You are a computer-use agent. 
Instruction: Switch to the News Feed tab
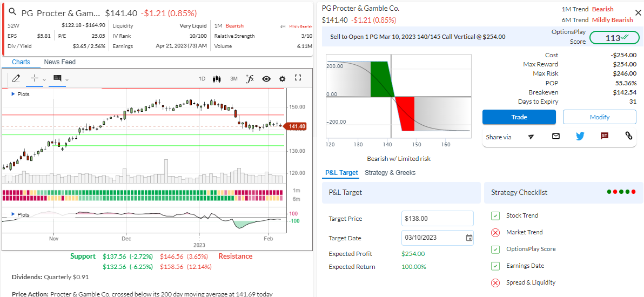click(x=60, y=62)
